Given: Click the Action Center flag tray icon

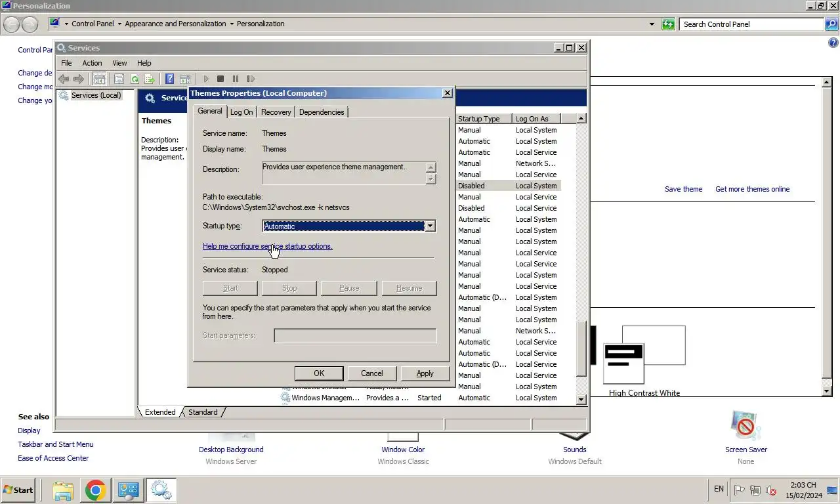Looking at the screenshot, I should pos(740,490).
